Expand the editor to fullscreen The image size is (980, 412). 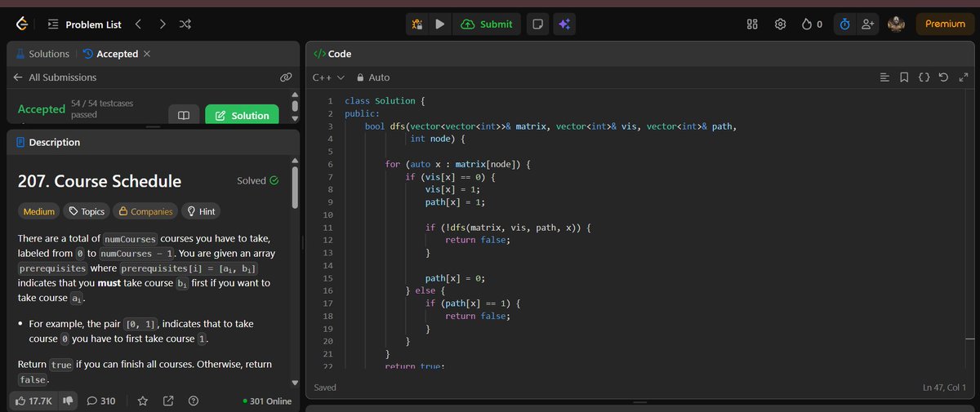pyautogui.click(x=963, y=78)
